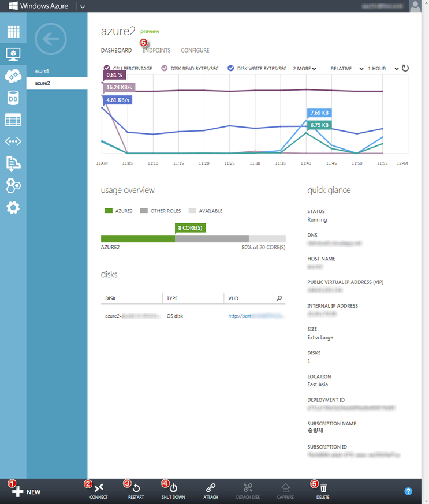This screenshot has width=429, height=504.
Task: Open the SQL Databases DB icon
Action: pos(13,98)
